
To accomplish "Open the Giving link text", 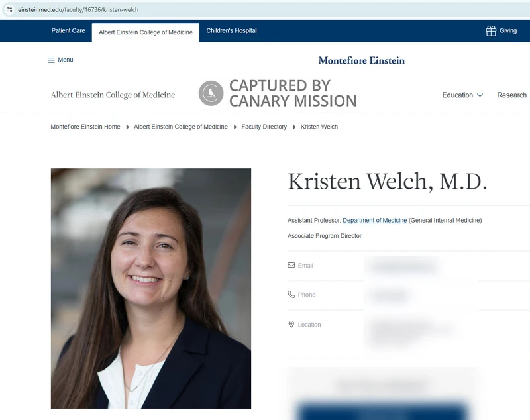I will point(508,30).
